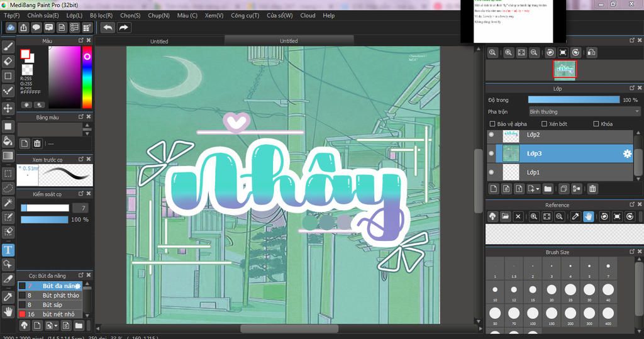Select the Text tool
Viewport: 644px width, 339px height.
[8, 250]
